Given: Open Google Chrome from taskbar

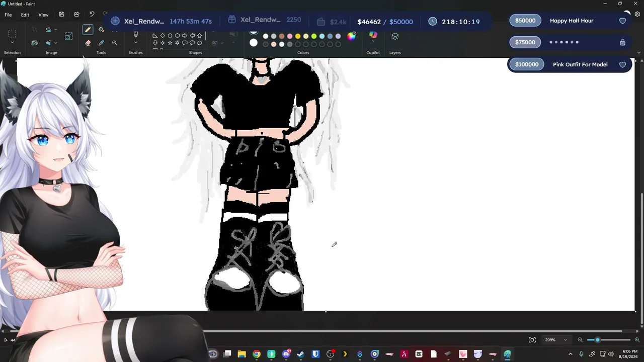Looking at the screenshot, I should point(257,354).
